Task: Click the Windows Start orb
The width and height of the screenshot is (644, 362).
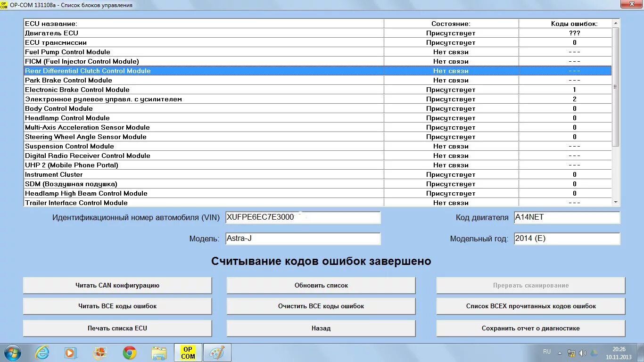Action: [12, 353]
